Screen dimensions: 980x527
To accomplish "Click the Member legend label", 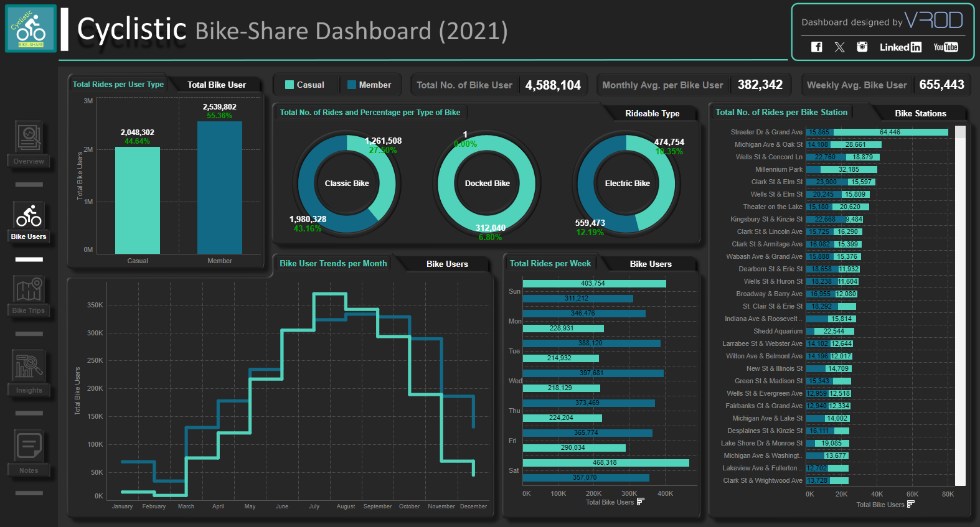I will click(375, 85).
